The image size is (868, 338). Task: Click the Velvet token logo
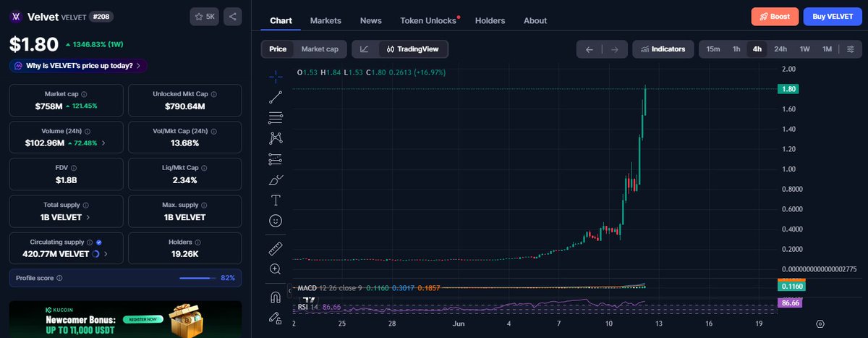15,17
